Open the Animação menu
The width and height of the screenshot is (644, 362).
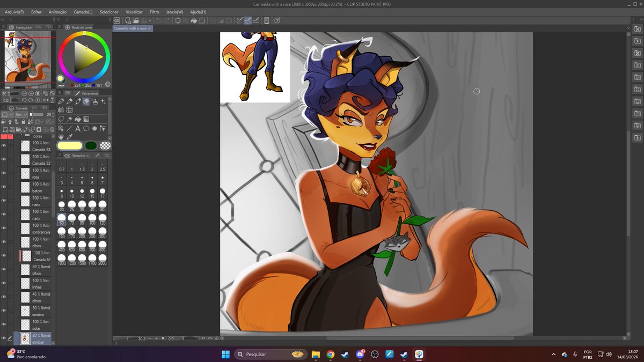(57, 11)
